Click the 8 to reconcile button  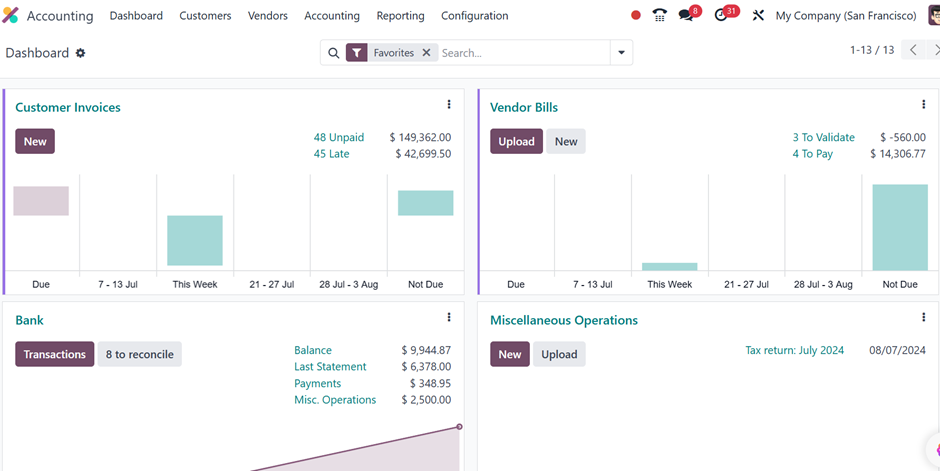point(140,354)
